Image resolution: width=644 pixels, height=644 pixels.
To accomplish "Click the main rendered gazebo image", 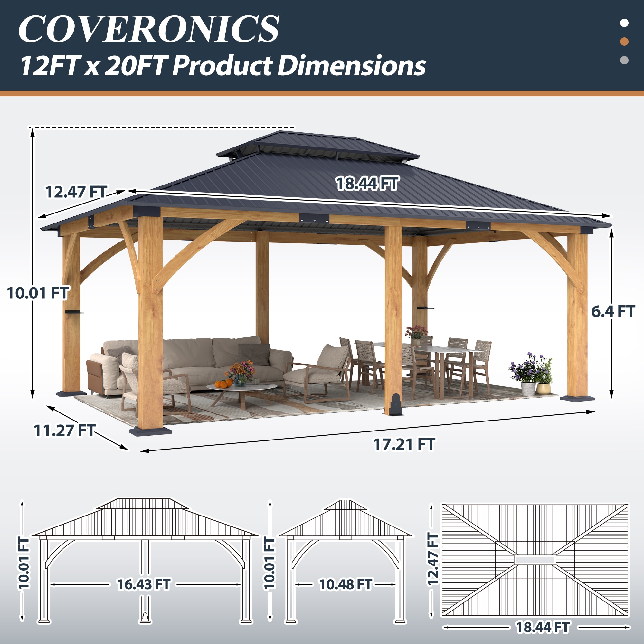I will tap(326, 283).
